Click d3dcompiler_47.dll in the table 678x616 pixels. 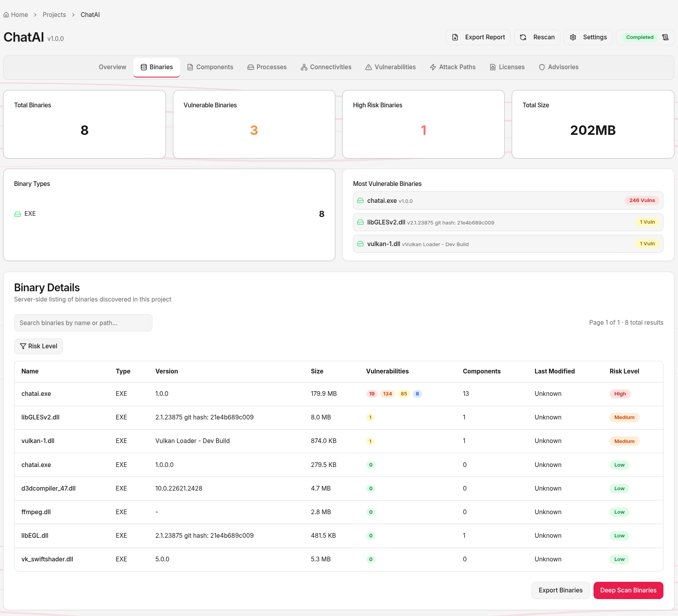point(49,489)
